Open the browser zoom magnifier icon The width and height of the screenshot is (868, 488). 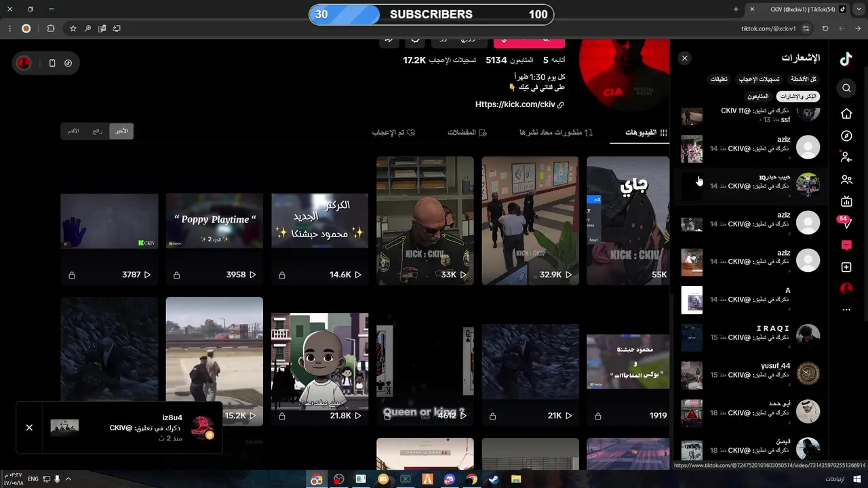point(87,28)
